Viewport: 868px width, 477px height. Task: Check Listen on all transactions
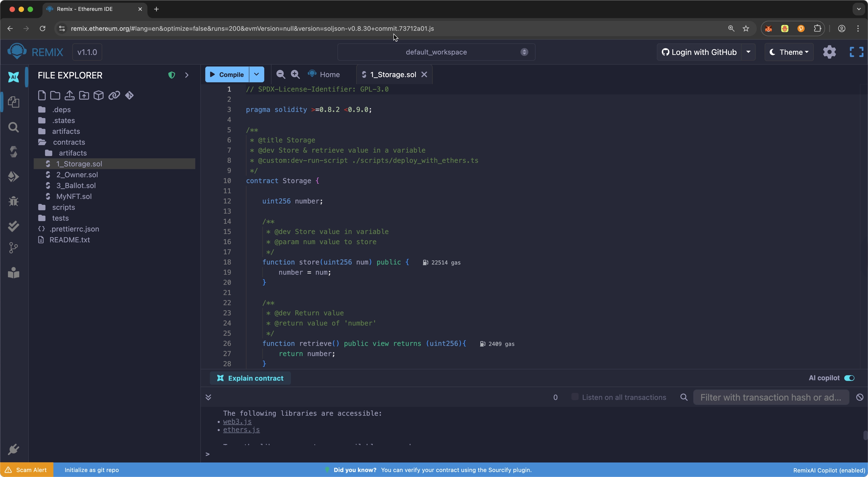[x=575, y=397]
